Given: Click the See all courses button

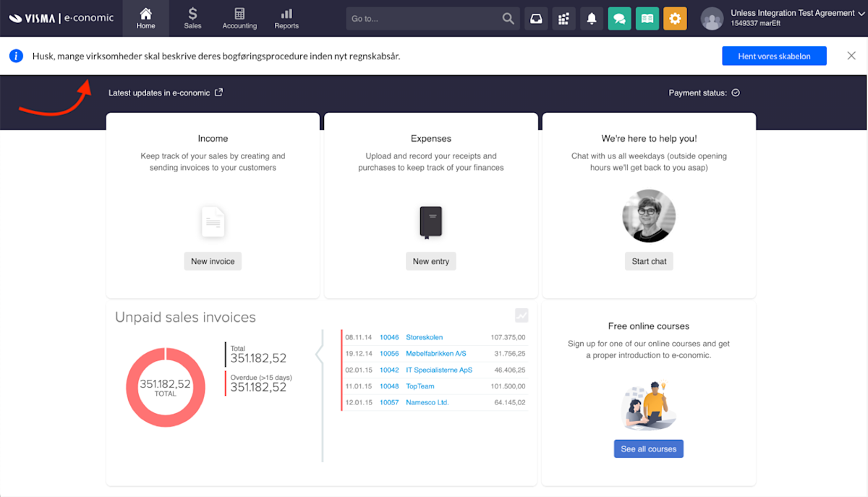Looking at the screenshot, I should tap(649, 449).
